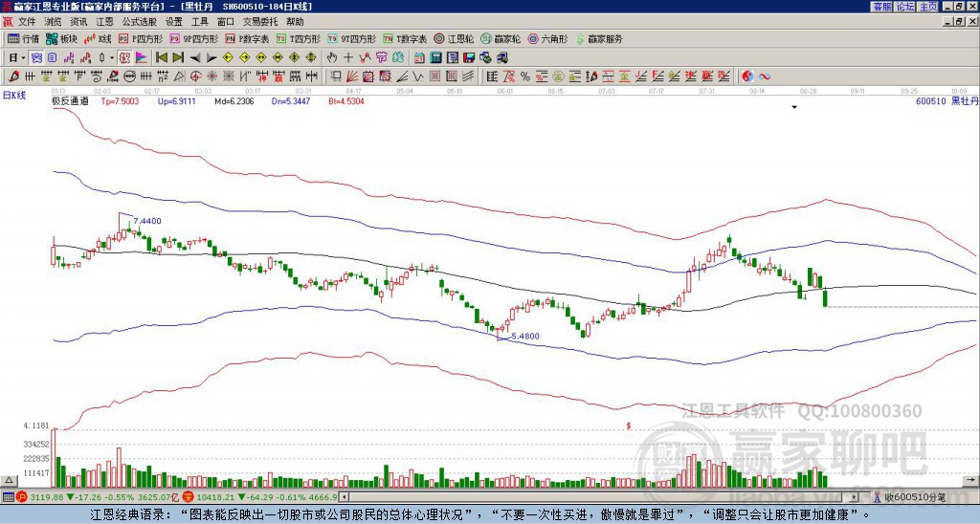This screenshot has width=980, height=524.
Task: Click the grid icon in status bar
Action: coord(8,497)
